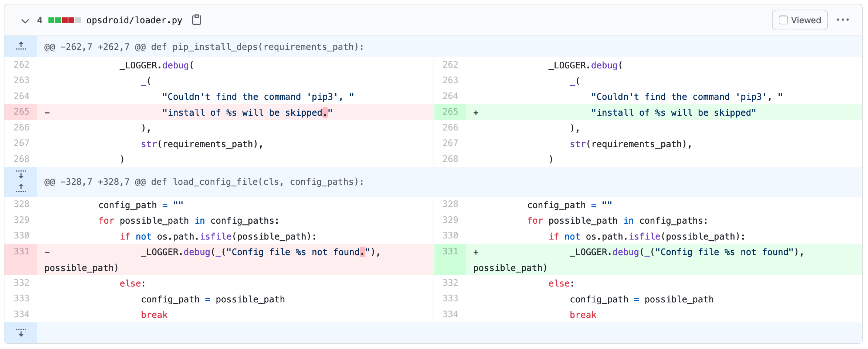Click the minus marker on deleted line 265
This screenshot has height=349, width=868.
pyautogui.click(x=47, y=113)
